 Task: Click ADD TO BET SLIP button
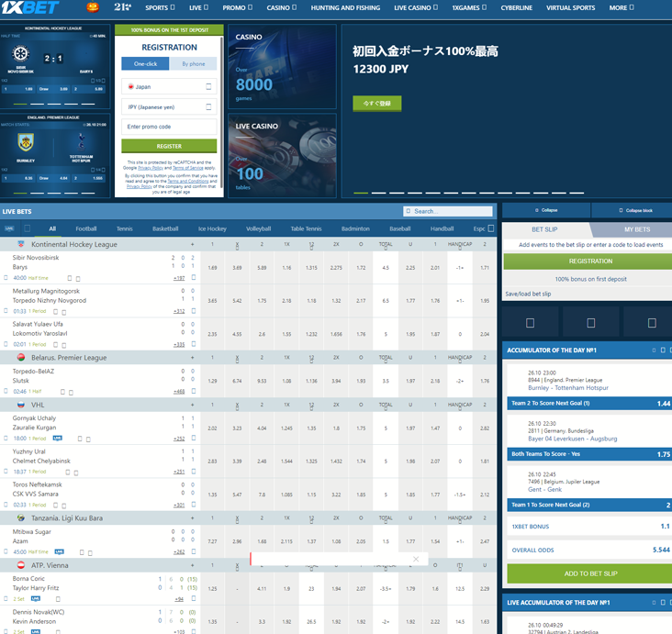point(590,573)
